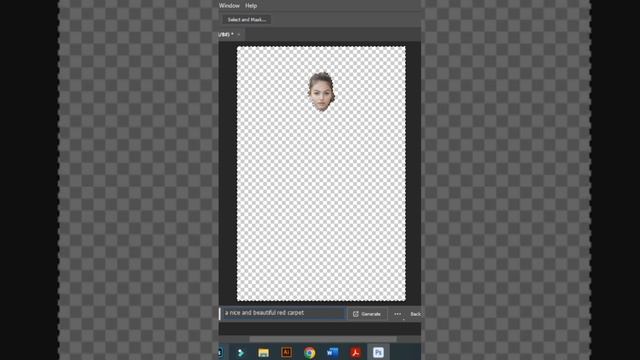Viewport: 640px width, 360px height.
Task: Click the Back button in the generative bar
Action: [x=415, y=314]
